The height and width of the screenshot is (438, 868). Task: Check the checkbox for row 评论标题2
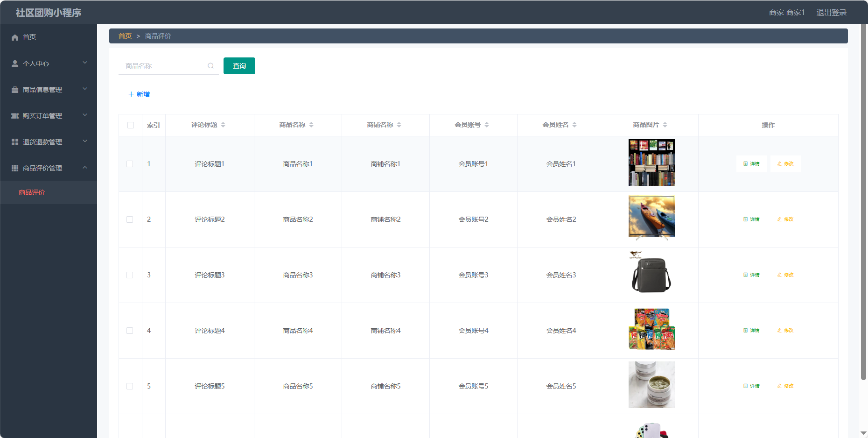pyautogui.click(x=130, y=219)
